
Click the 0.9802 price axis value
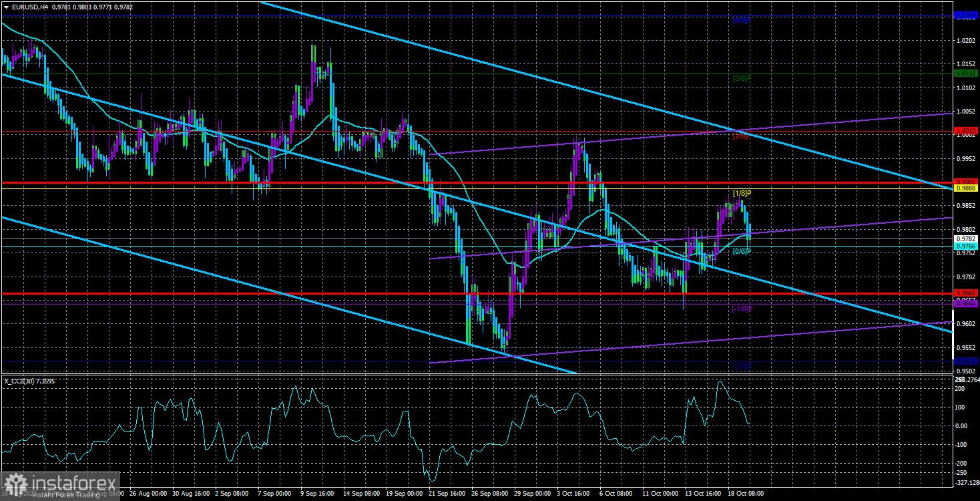coord(966,229)
